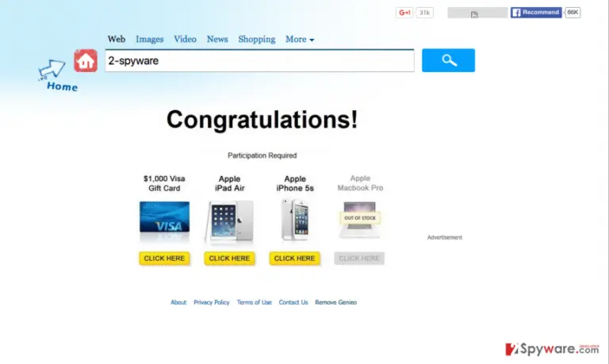Click the Facebook Recommend button
The width and height of the screenshot is (609, 364).
click(536, 13)
